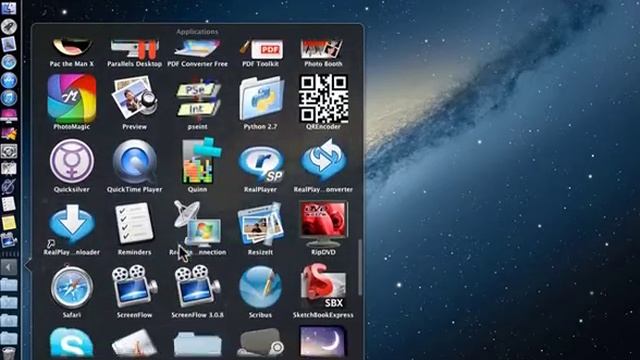Open the Trash in the Dock
640x360 pixels.
(x=9, y=353)
